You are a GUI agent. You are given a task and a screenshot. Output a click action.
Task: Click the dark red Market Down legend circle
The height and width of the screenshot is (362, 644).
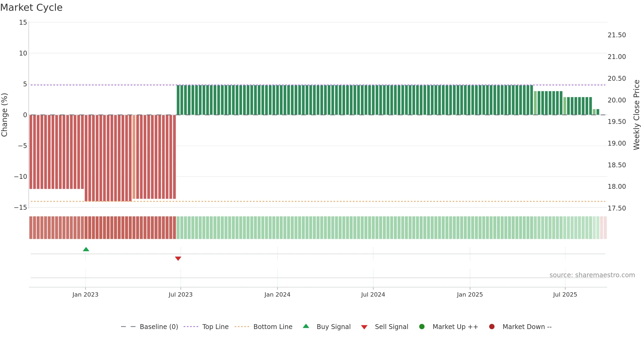click(x=492, y=327)
